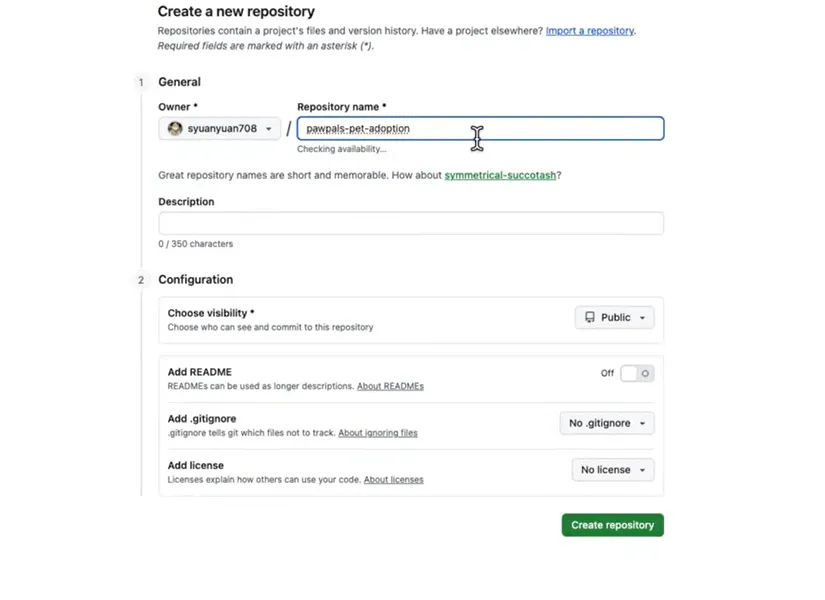The image size is (825, 600).
Task: Open the Public visibility dropdown
Action: click(x=614, y=318)
